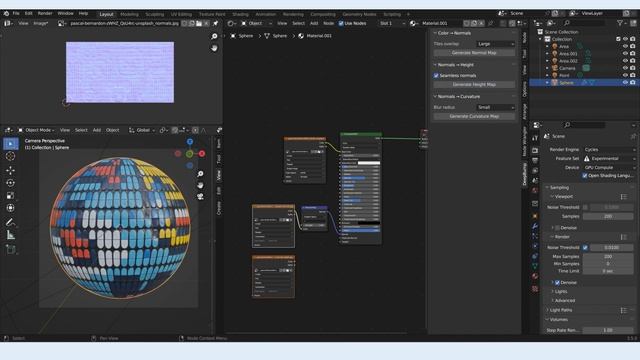Adjust the Viewport Samples value field
Viewport: 640px width, 360px height.
(x=609, y=216)
